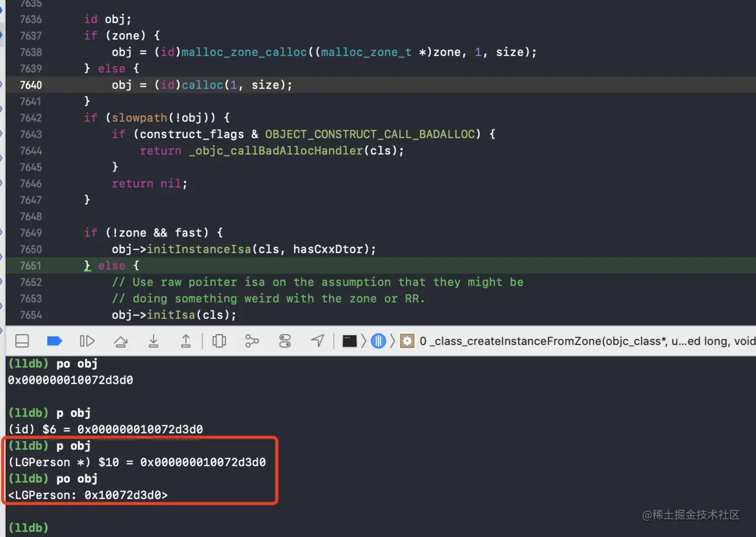Click line number 7644 in the gutter
Viewport: 756px width, 537px height.
tap(30, 151)
